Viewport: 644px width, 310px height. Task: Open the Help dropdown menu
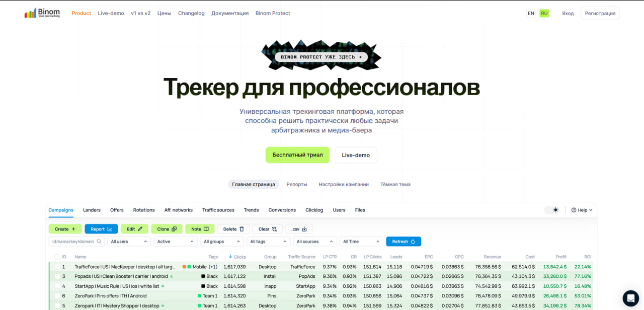coord(582,210)
